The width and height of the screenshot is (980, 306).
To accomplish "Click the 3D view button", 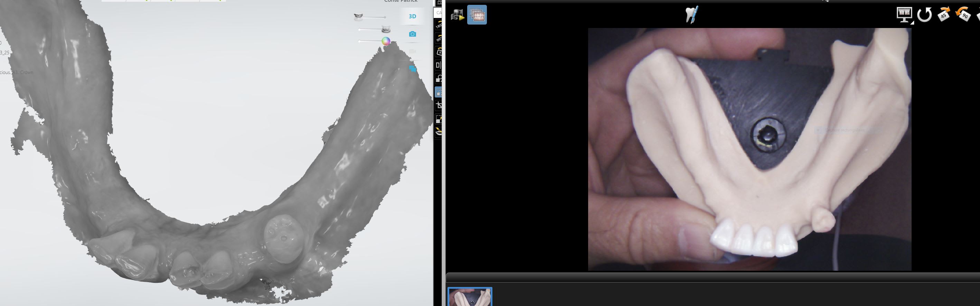I will [x=412, y=16].
